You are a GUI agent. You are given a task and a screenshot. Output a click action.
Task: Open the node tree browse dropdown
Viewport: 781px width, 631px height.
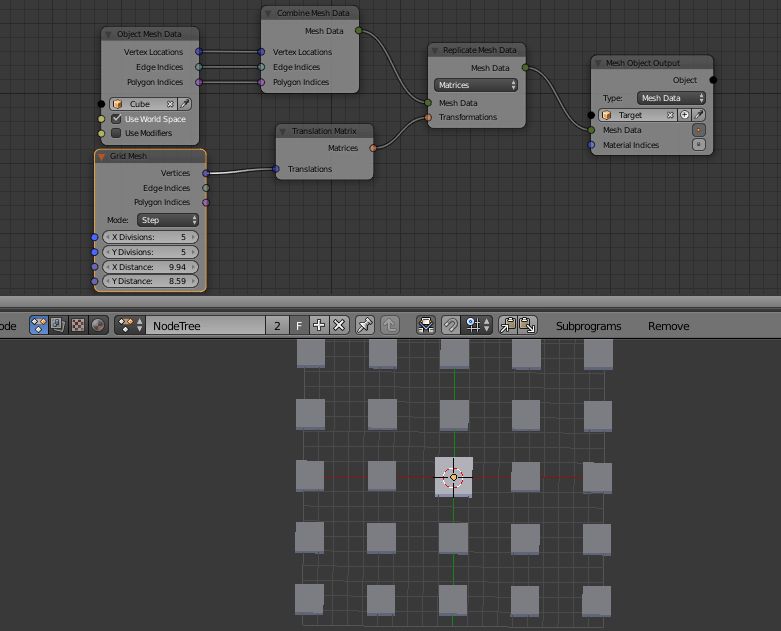[130, 325]
